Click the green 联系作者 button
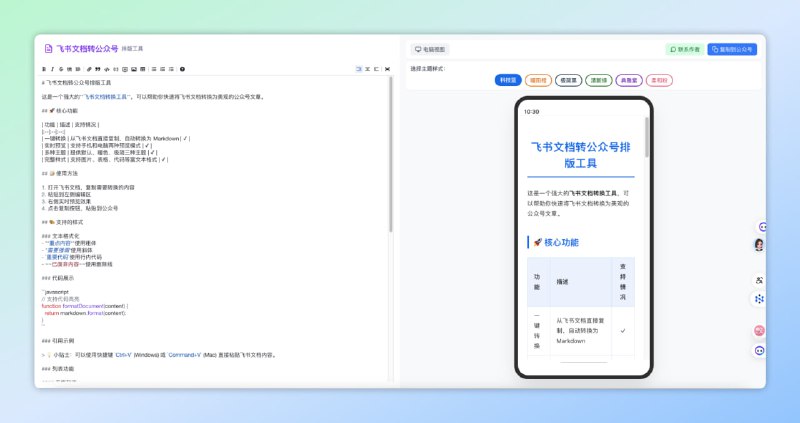The image size is (800, 423). tap(685, 49)
